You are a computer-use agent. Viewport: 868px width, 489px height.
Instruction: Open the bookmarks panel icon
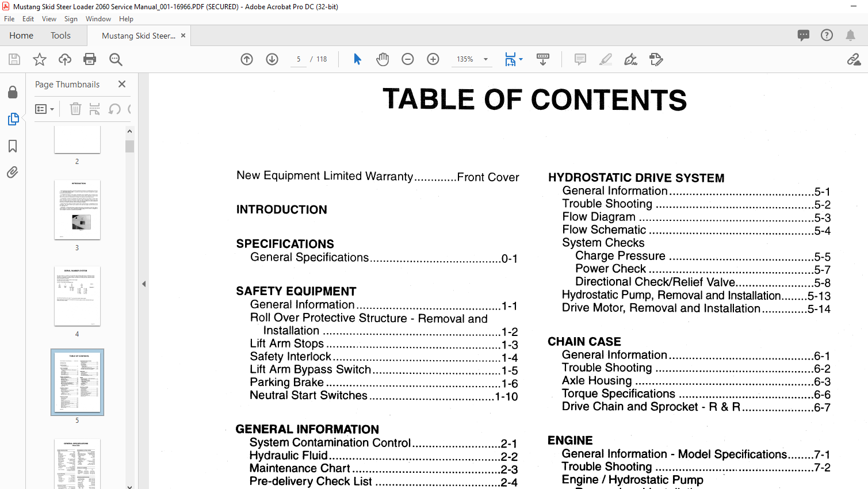tap(13, 146)
